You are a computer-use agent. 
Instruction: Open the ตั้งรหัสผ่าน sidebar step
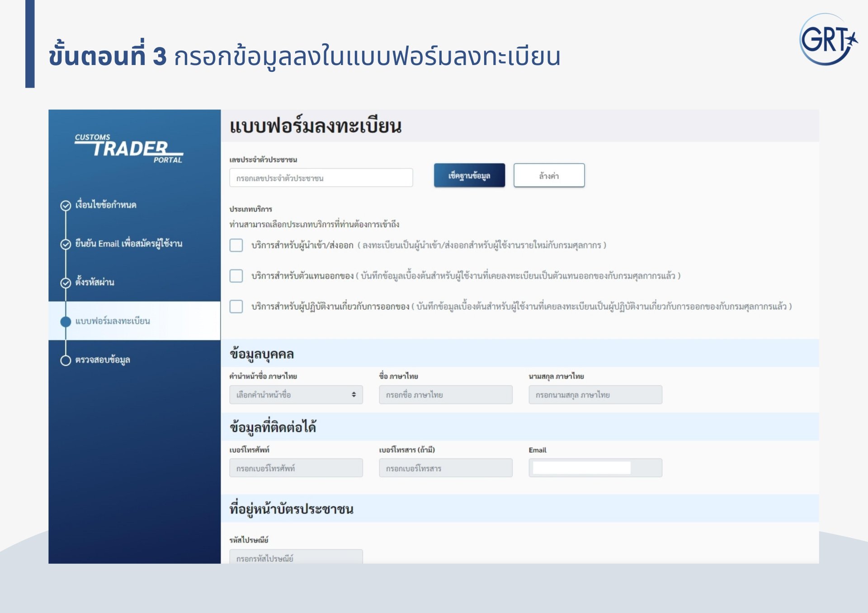pos(94,282)
